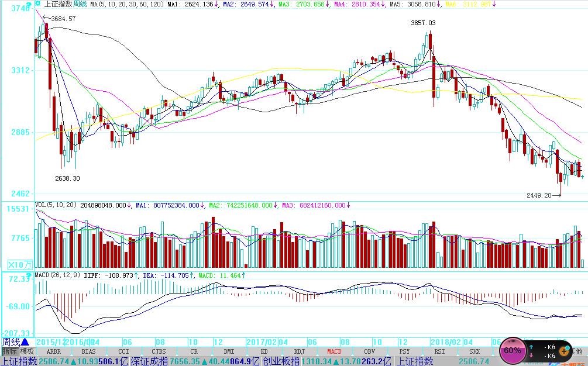Click DIFF: -108.973 value
Viewport: 588px width, 366px height.
click(x=108, y=275)
